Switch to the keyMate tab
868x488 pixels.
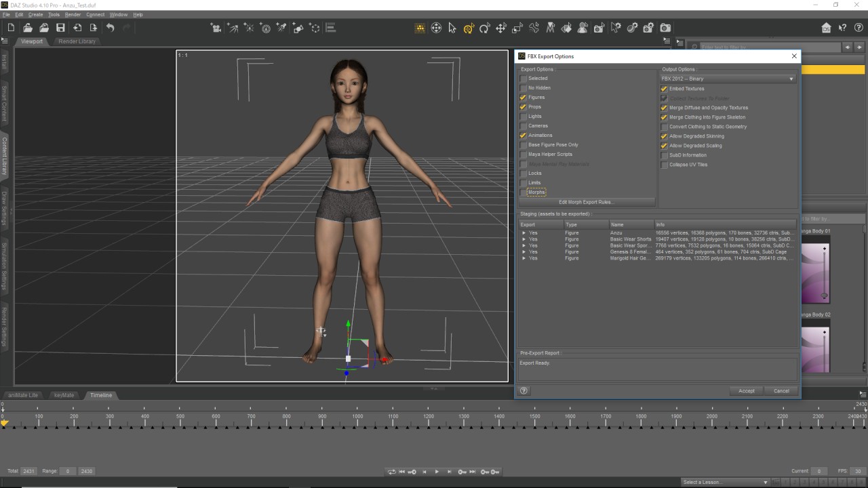click(x=64, y=395)
